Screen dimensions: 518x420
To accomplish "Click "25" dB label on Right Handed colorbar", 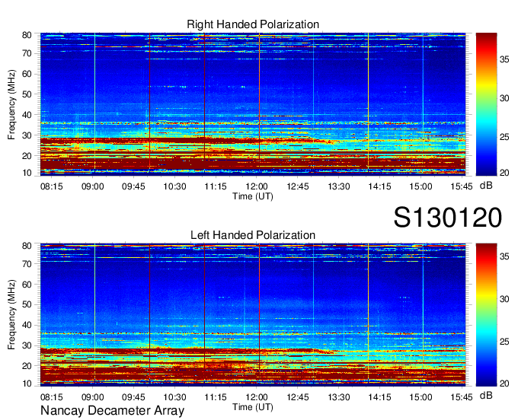I will pos(504,137).
